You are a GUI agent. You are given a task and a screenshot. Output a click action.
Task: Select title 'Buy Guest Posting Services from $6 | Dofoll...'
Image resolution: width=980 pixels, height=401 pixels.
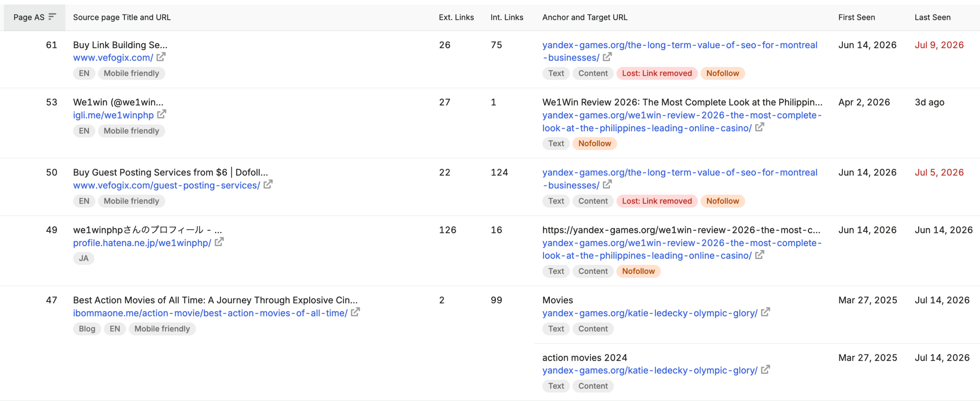pyautogui.click(x=170, y=173)
